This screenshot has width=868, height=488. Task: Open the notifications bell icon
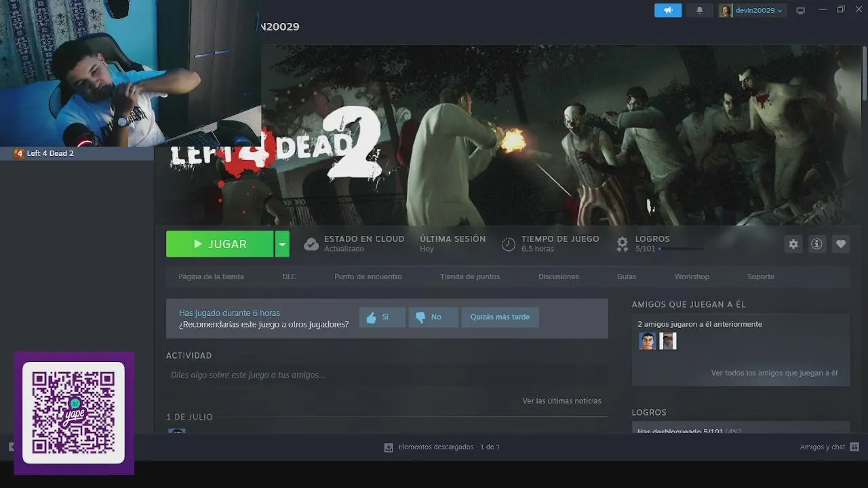(x=700, y=10)
